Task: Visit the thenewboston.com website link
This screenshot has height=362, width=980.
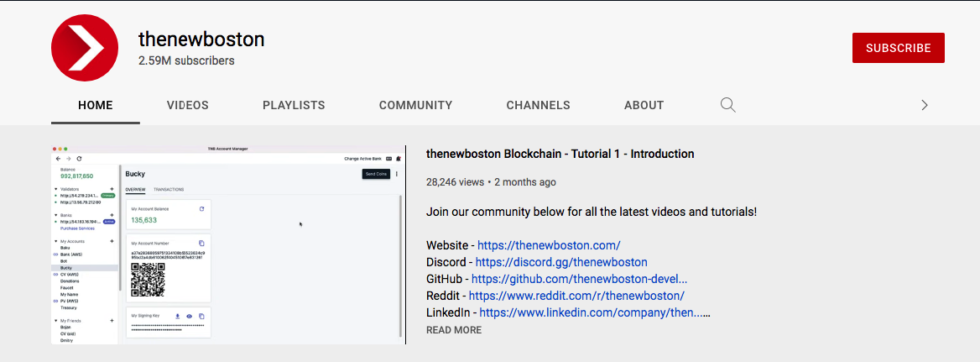Action: tap(549, 245)
